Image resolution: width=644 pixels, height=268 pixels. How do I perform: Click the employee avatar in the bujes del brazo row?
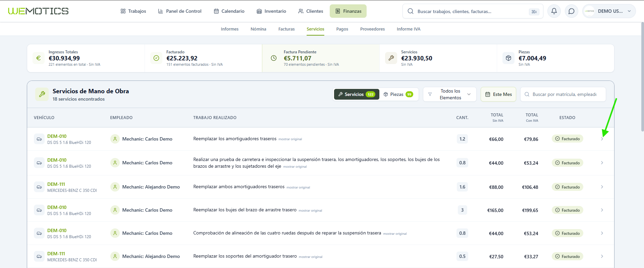115,210
